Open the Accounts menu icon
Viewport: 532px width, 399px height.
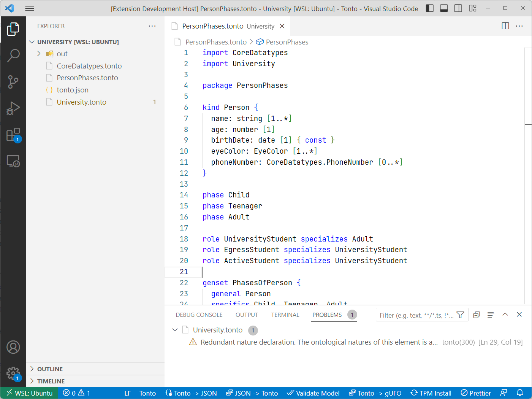(13, 347)
